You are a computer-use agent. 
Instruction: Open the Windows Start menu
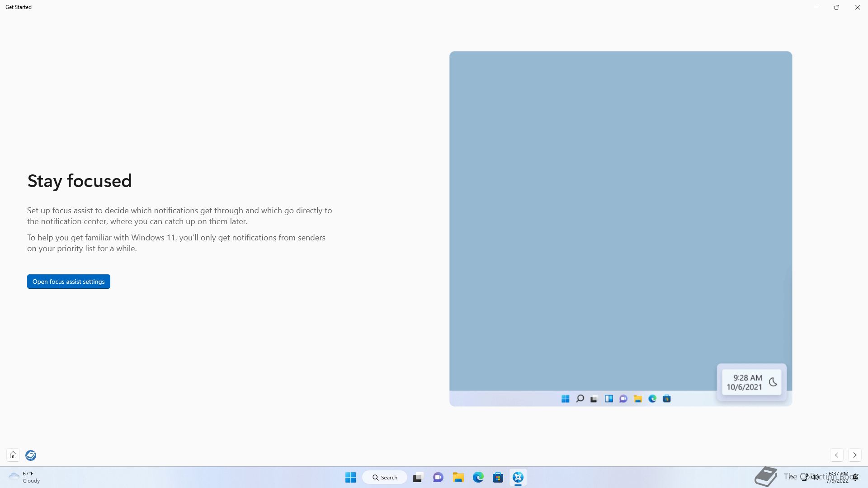pos(350,477)
